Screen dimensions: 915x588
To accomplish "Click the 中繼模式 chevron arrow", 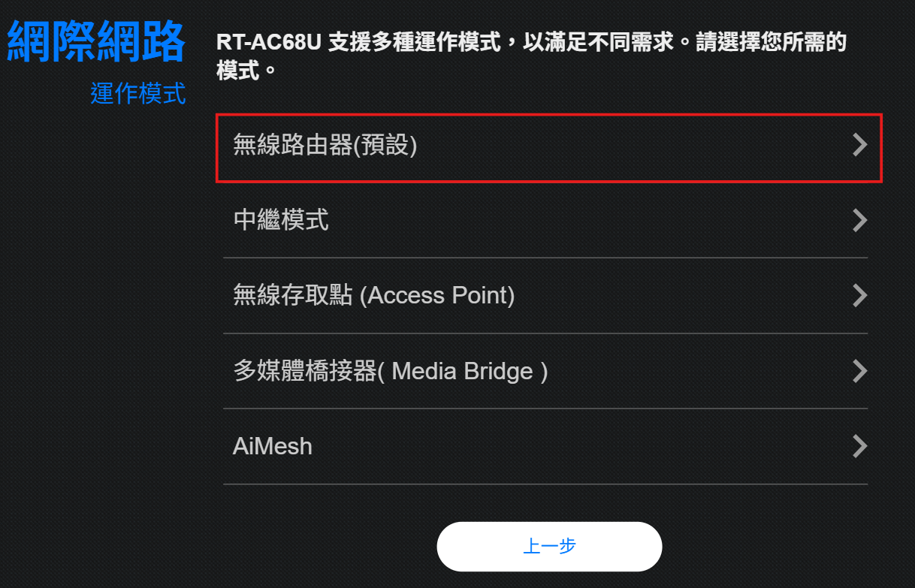I will pyautogui.click(x=859, y=221).
